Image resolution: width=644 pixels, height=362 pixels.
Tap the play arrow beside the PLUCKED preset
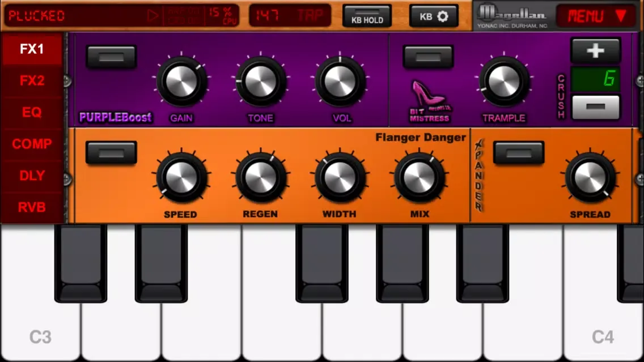tap(153, 16)
